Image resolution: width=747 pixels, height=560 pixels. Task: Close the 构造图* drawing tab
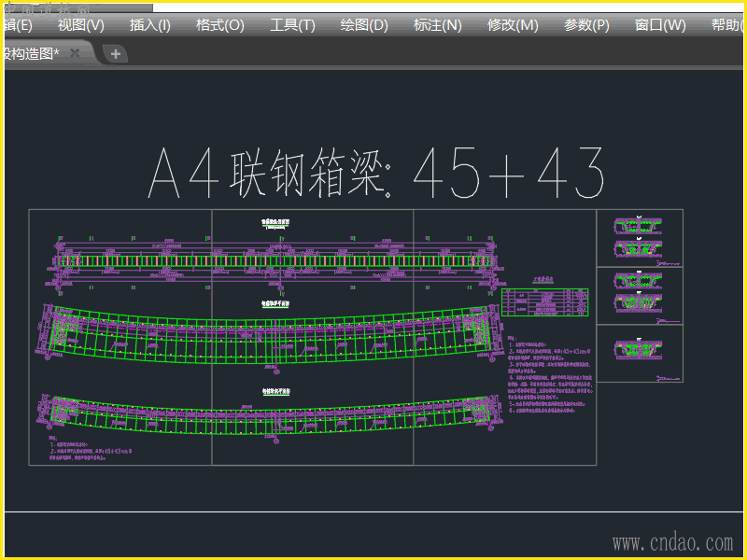(x=75, y=53)
